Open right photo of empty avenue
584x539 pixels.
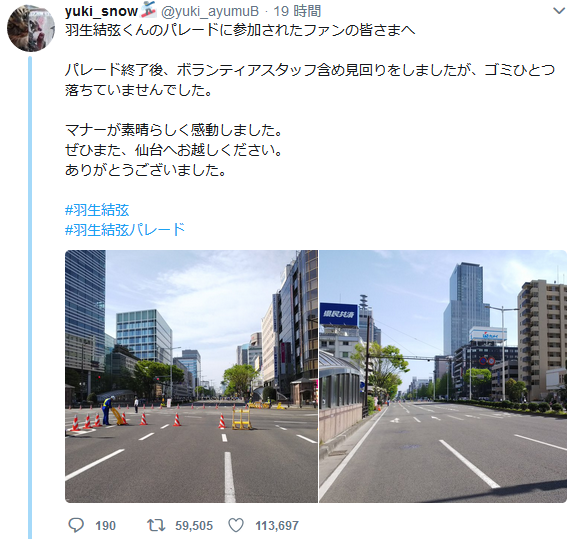tap(443, 376)
